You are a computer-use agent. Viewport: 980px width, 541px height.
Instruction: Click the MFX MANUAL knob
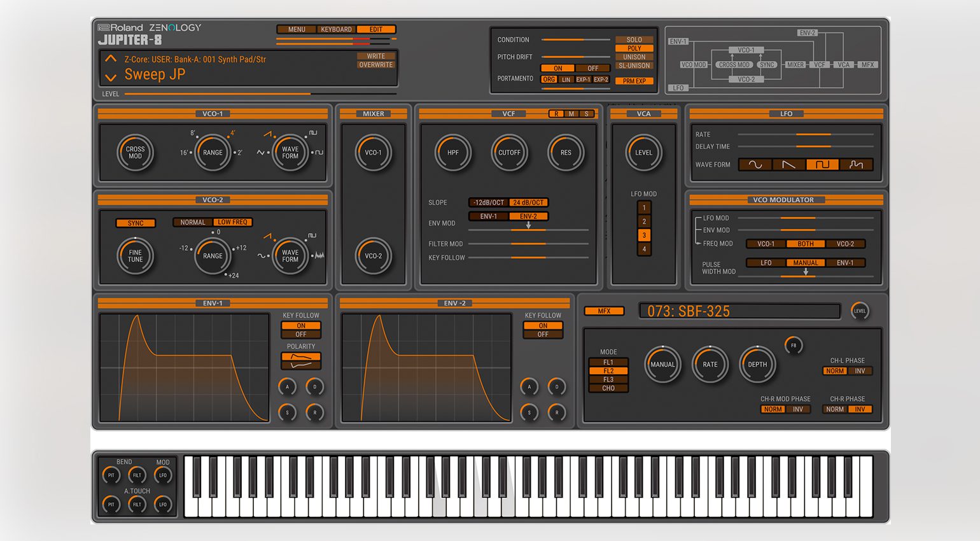tap(662, 365)
